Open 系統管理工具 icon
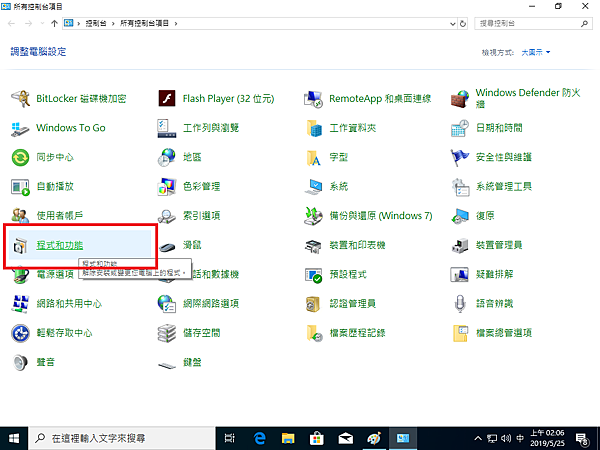Image resolution: width=600 pixels, height=450 pixels. [460, 187]
